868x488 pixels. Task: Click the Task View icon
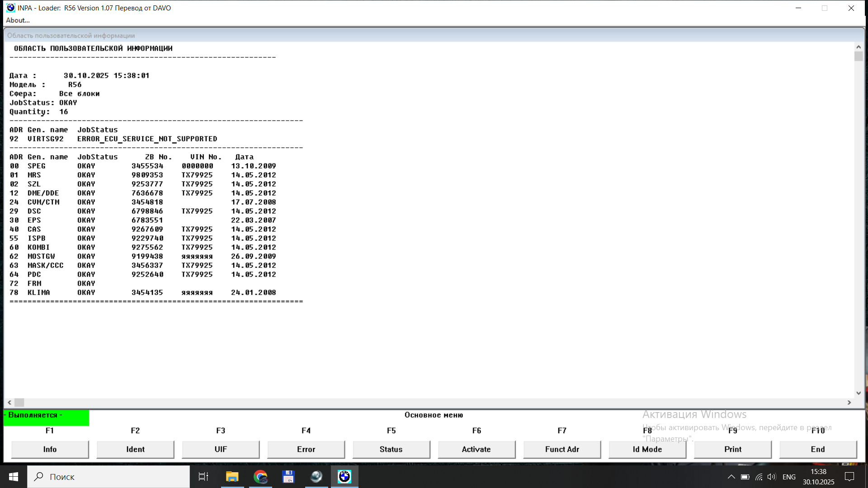(x=203, y=477)
